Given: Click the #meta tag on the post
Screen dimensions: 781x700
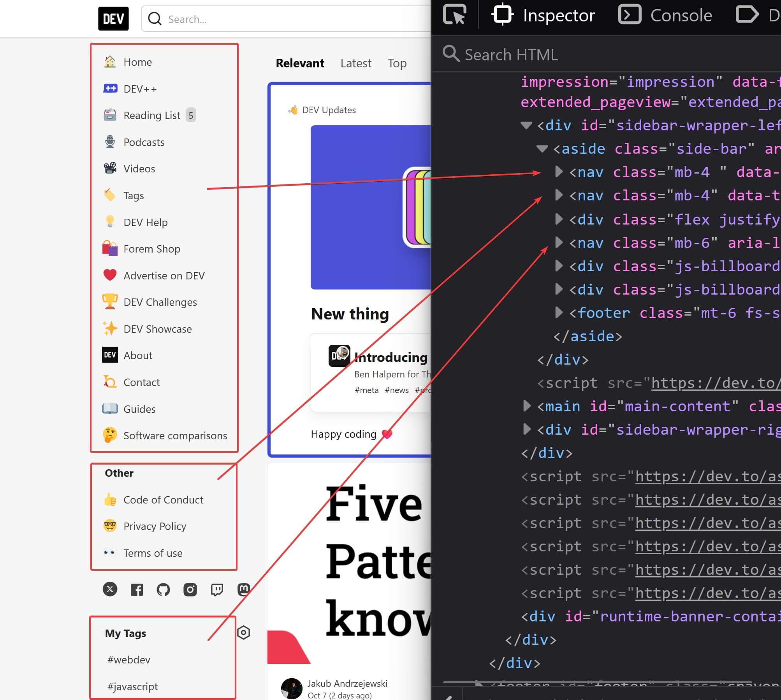Looking at the screenshot, I should tap(366, 390).
